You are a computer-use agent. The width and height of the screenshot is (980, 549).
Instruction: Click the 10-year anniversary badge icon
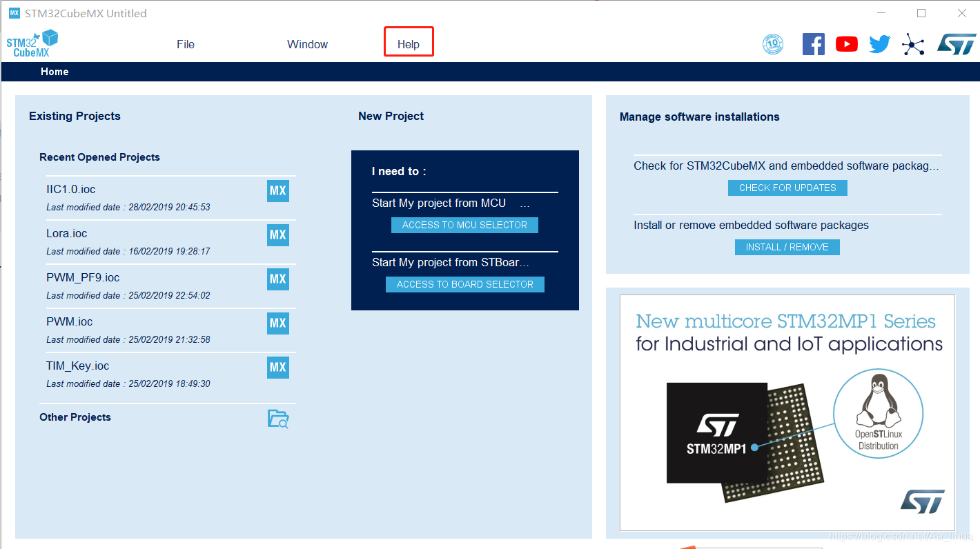[773, 43]
